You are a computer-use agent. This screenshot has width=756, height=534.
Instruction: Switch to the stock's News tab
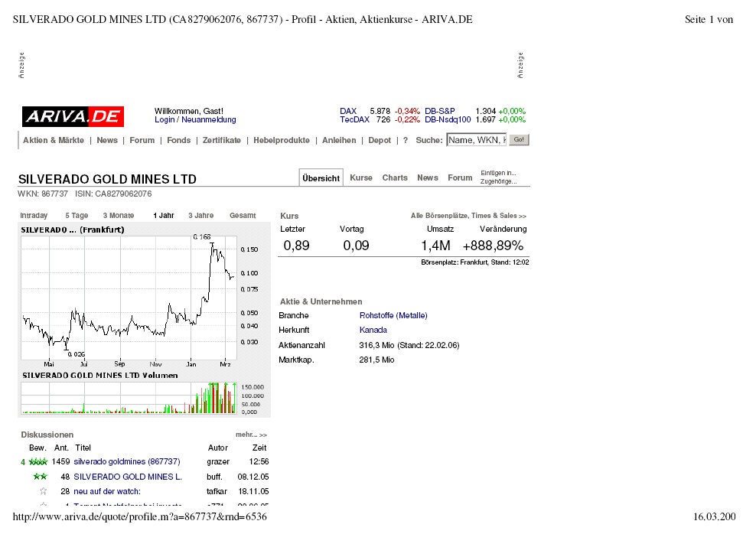click(x=428, y=177)
